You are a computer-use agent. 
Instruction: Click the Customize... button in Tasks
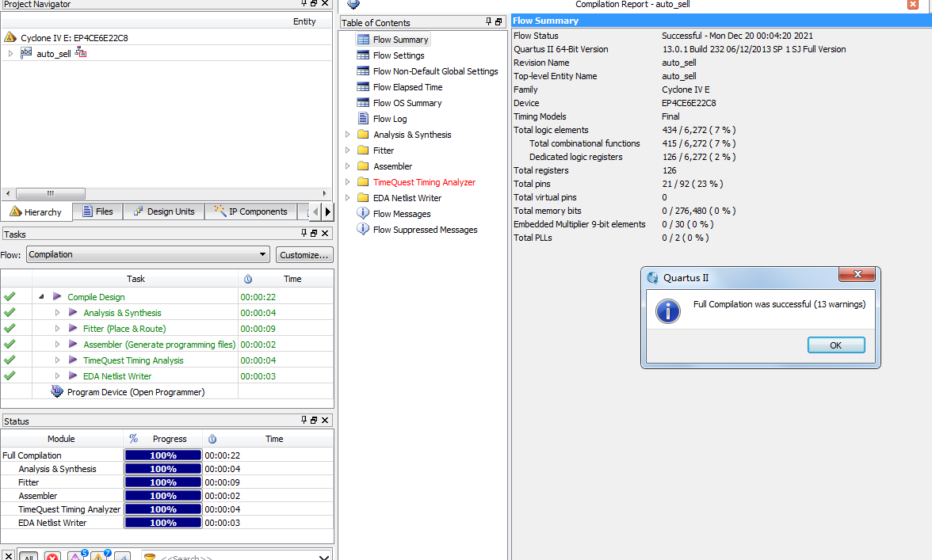tap(304, 255)
